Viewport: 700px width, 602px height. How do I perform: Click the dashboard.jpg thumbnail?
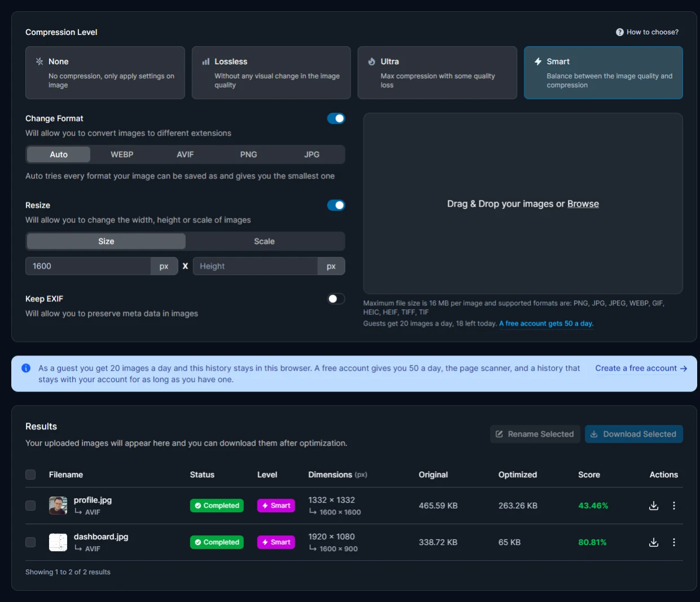coord(58,542)
